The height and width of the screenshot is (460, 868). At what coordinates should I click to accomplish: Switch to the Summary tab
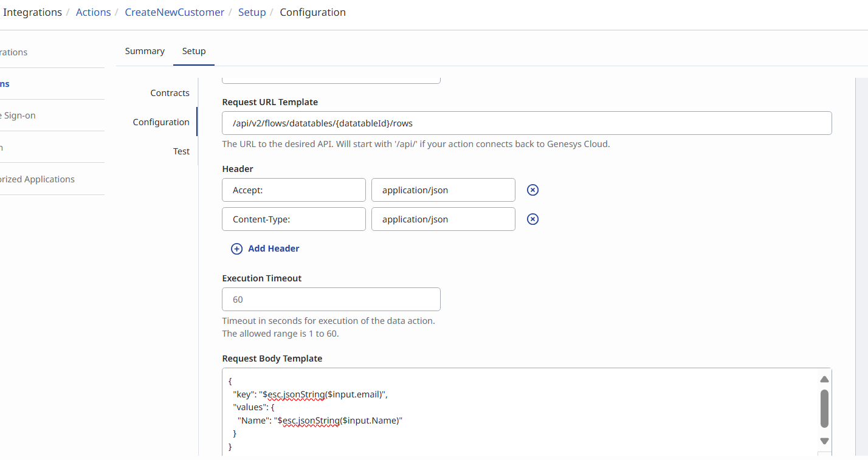[145, 51]
